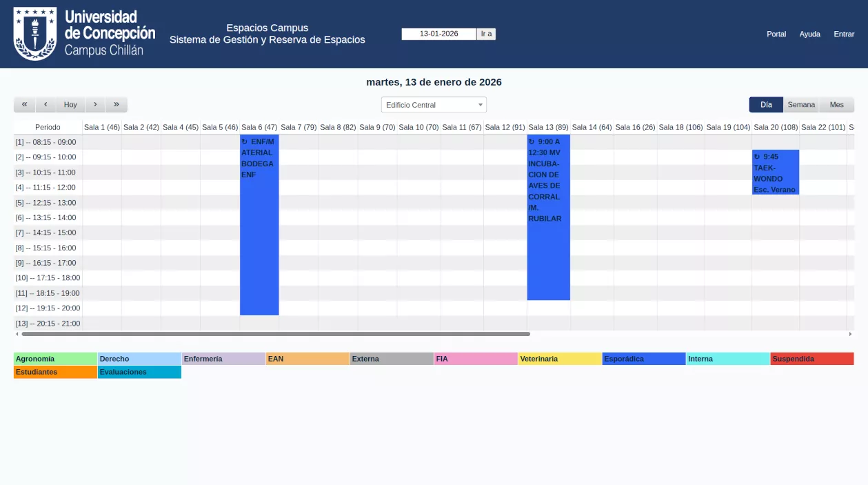Go to next day arrow
868x485 pixels.
click(95, 105)
